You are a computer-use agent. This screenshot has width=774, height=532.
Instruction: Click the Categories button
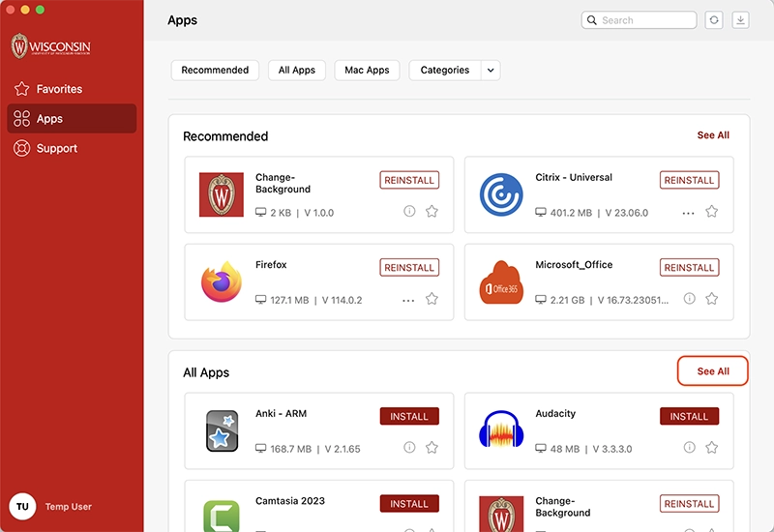pos(445,70)
